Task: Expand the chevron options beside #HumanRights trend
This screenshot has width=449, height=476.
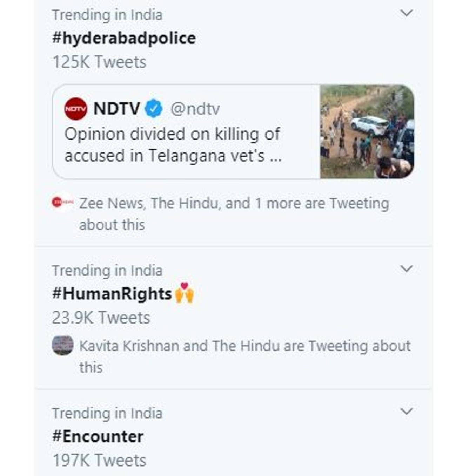Action: (406, 269)
